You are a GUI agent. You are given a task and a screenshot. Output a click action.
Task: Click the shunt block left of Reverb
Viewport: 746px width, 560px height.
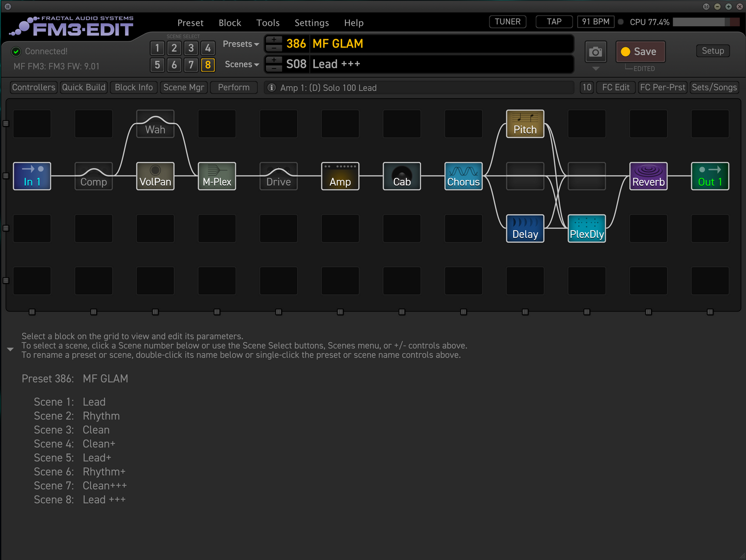(x=587, y=176)
